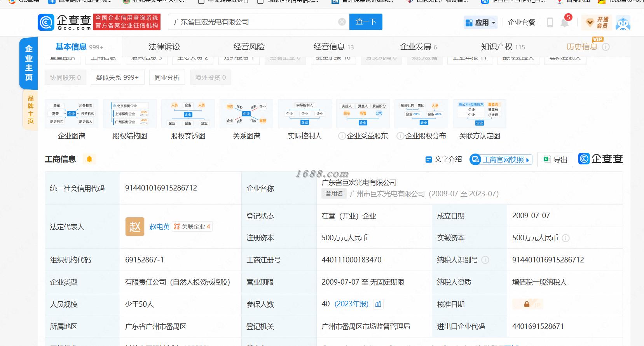Click the mobile phone icon in header
Viewport: 644px width, 346px height.
550,22
